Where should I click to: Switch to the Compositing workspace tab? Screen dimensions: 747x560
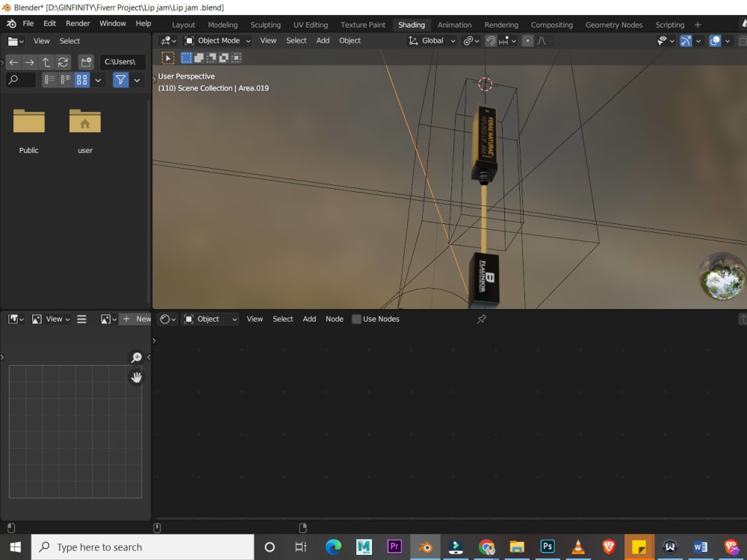(552, 25)
